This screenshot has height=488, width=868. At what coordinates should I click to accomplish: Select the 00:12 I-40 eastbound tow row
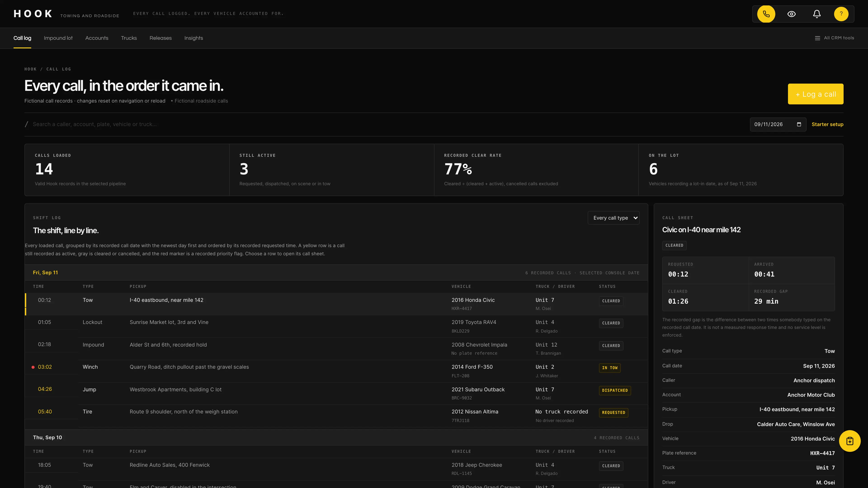[336, 304]
